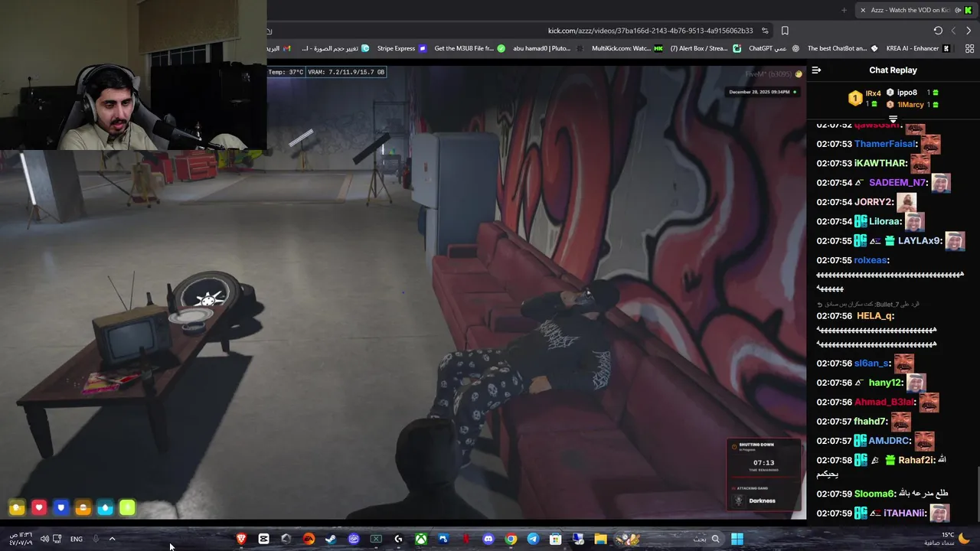This screenshot has width=980, height=551.
Task: Click username hany12 in chat
Action: 886,383
